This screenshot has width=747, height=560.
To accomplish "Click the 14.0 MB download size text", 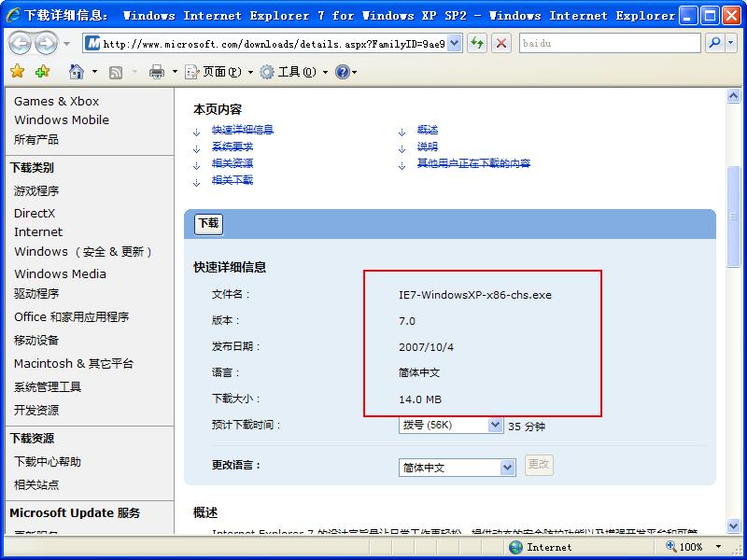I will point(420,399).
